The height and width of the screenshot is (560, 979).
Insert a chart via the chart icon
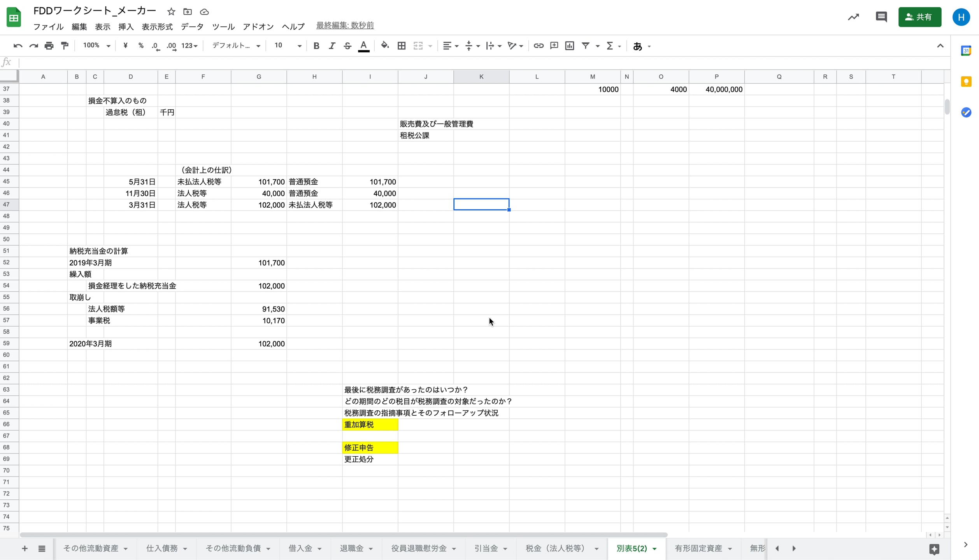[569, 45]
